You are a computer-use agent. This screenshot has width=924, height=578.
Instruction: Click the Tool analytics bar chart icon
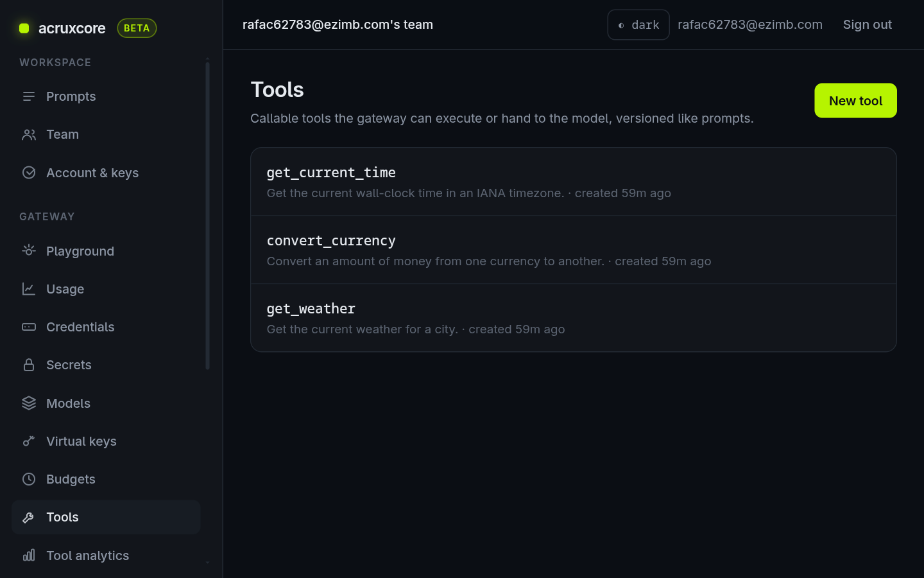(x=29, y=556)
